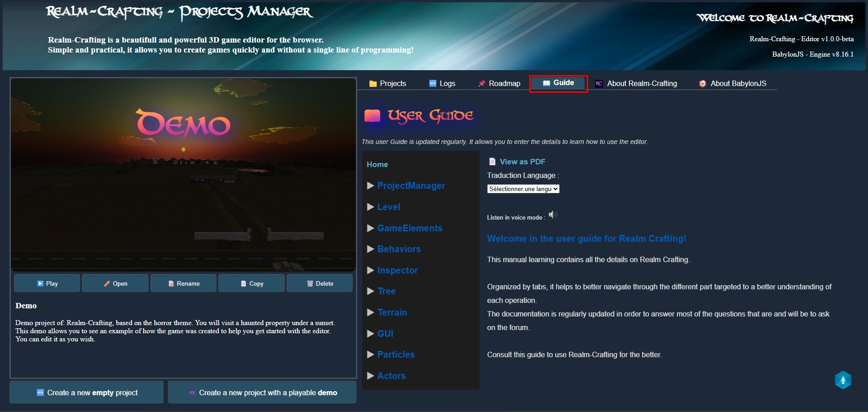Click the 'BabylonJS - Engine v8.16.1' text

813,54
